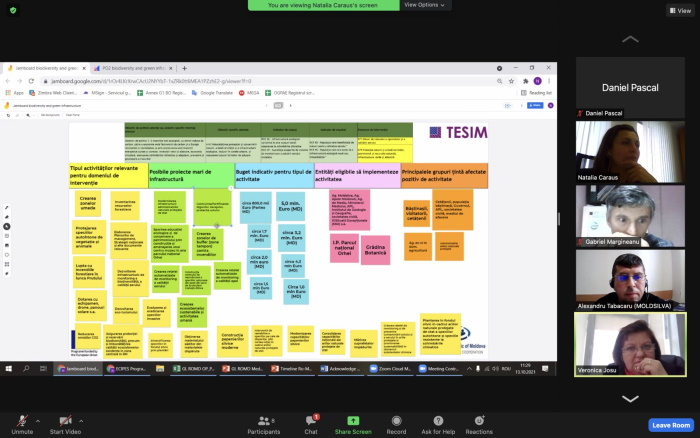Viewport: 700px width, 438px height.
Task: Select Daniel Pascal's video tile
Action: (630, 88)
